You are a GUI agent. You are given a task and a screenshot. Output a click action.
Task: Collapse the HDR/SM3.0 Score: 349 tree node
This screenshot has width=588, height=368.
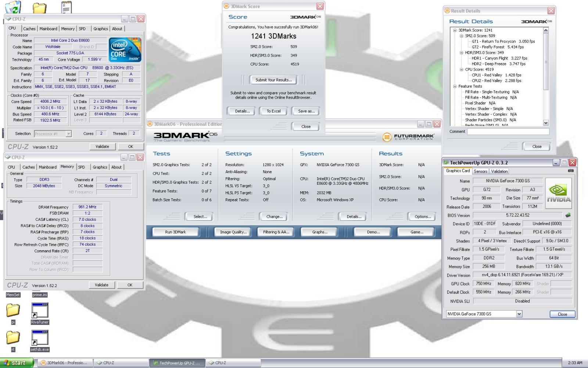point(462,53)
